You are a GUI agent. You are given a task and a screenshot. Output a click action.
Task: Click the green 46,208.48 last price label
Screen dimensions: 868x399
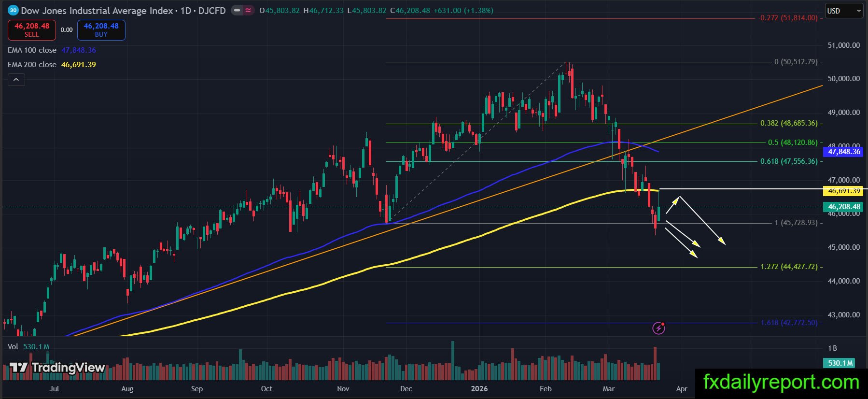tap(844, 207)
